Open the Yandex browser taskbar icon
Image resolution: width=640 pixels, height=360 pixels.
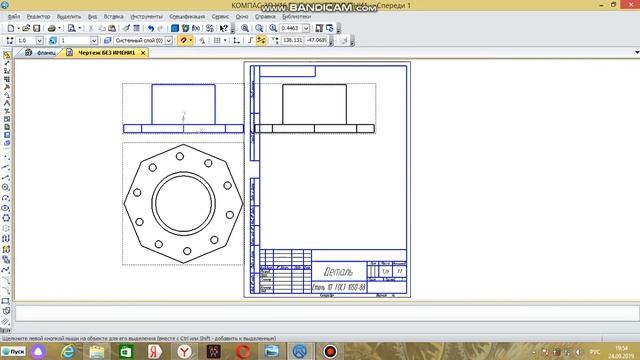click(x=184, y=351)
